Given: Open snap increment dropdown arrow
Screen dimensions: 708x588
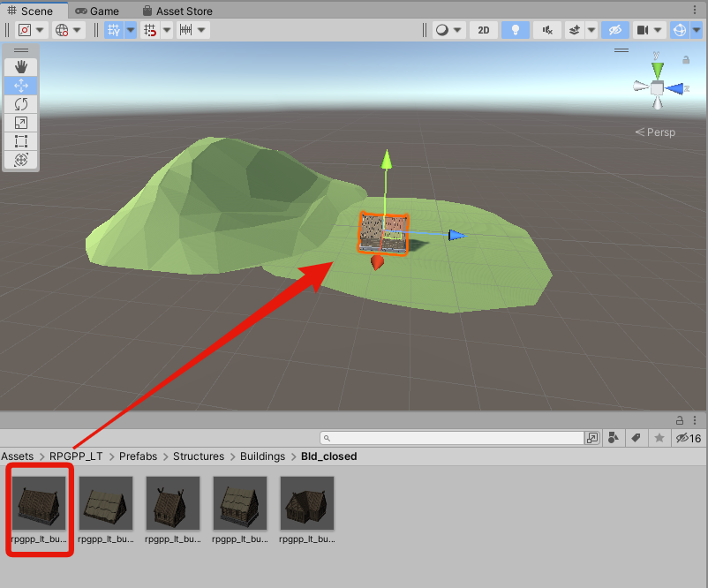Looking at the screenshot, I should [202, 30].
